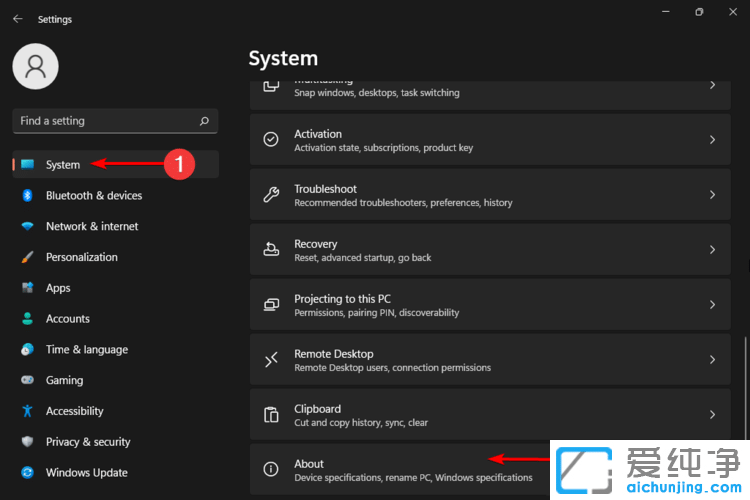This screenshot has height=500, width=750.
Task: Open Time & language settings
Action: click(x=86, y=350)
